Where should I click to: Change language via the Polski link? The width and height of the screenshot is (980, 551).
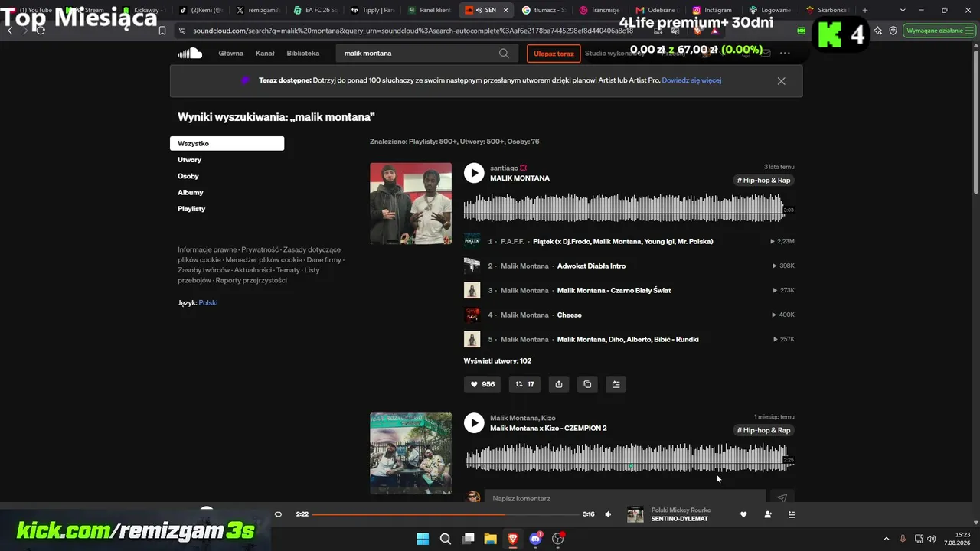[208, 302]
